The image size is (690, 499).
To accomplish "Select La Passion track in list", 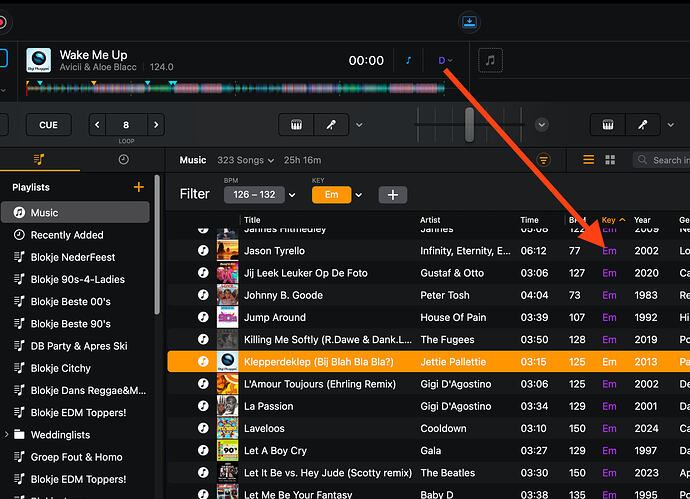I will 266,406.
